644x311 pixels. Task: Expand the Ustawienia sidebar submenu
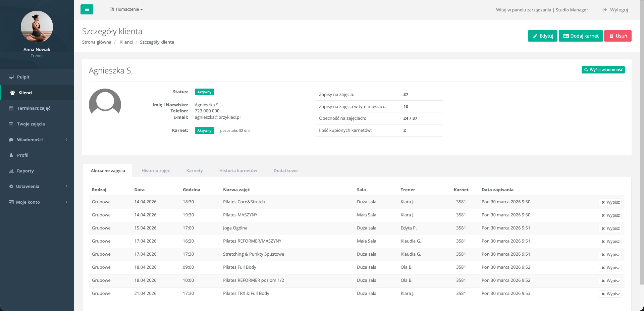coord(37,186)
